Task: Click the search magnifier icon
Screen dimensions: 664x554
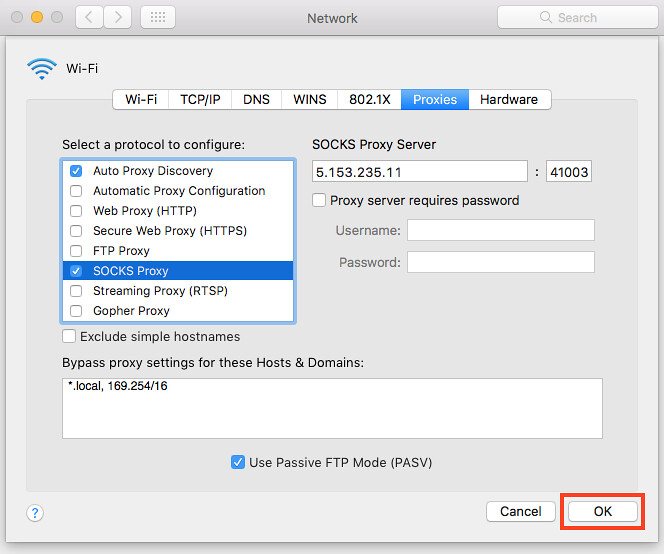Action: click(x=546, y=17)
